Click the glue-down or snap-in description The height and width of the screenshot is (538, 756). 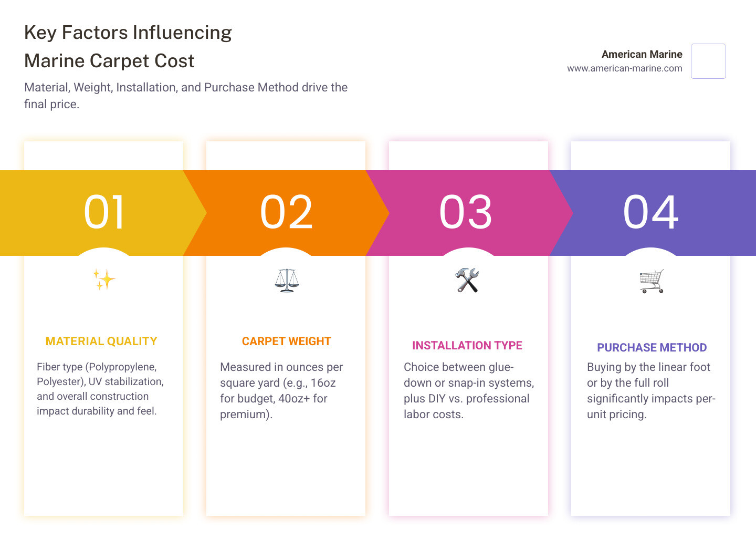467,390
